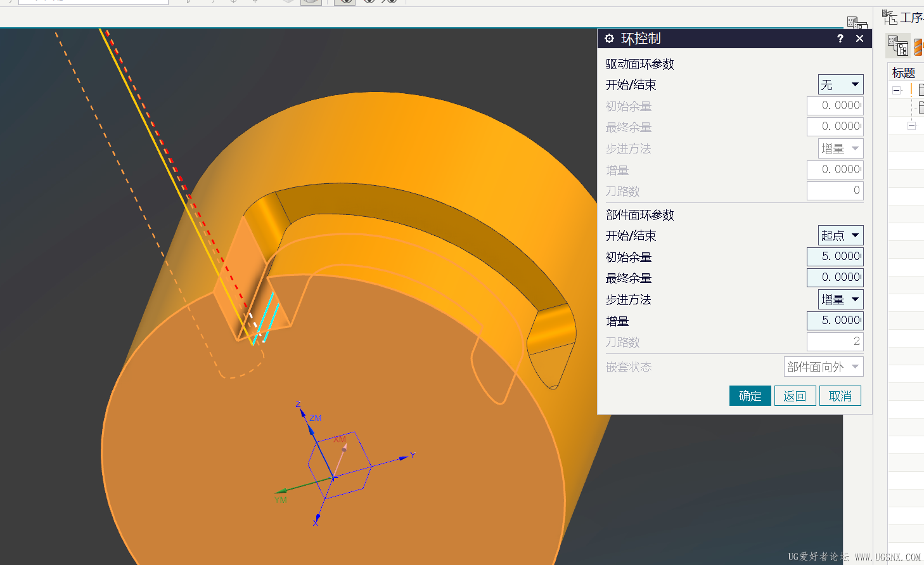Click the YM axis label in viewport
924x565 pixels.
coord(280,500)
